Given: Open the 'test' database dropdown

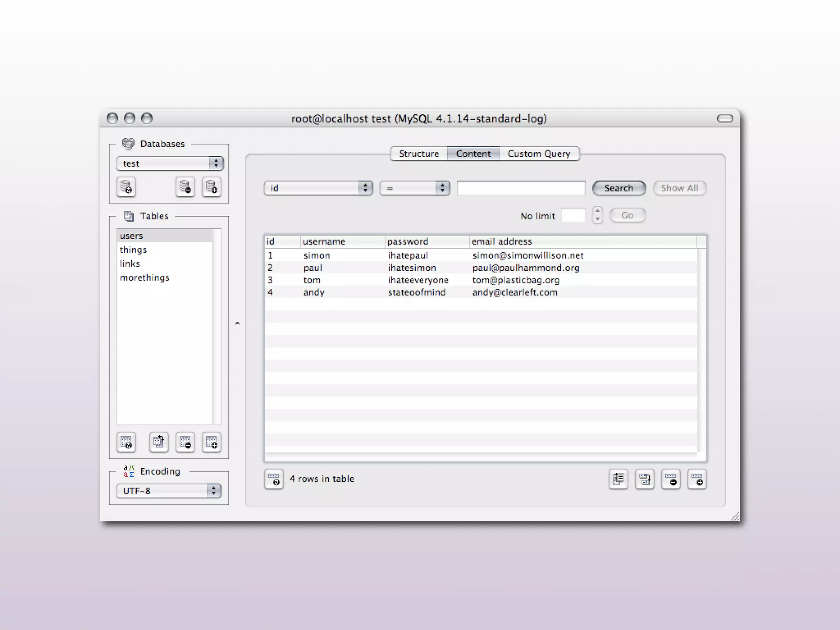Looking at the screenshot, I should pos(170,164).
